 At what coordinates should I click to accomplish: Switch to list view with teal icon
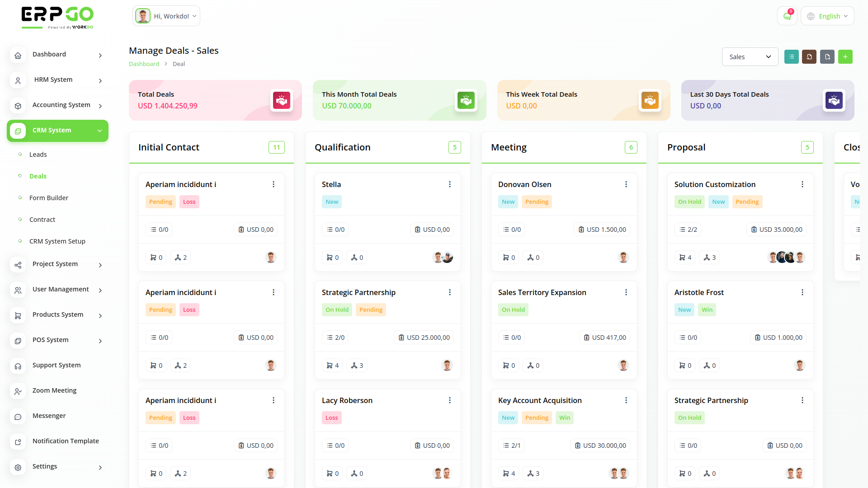(791, 57)
